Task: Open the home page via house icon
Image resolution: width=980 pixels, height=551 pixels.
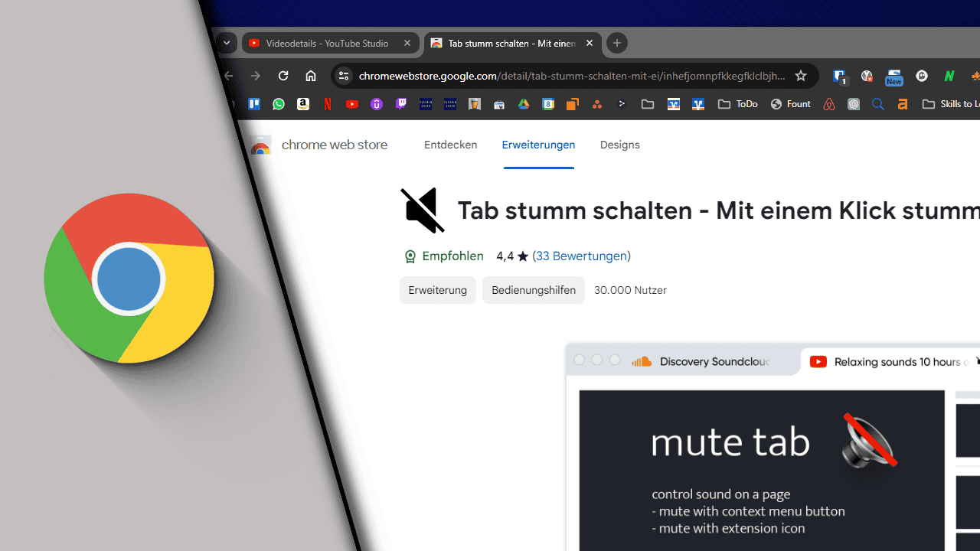Action: click(x=311, y=76)
